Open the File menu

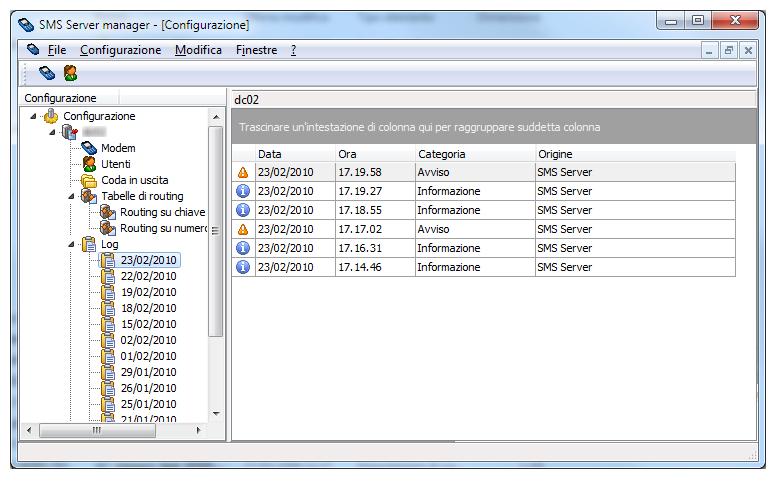tap(57, 50)
